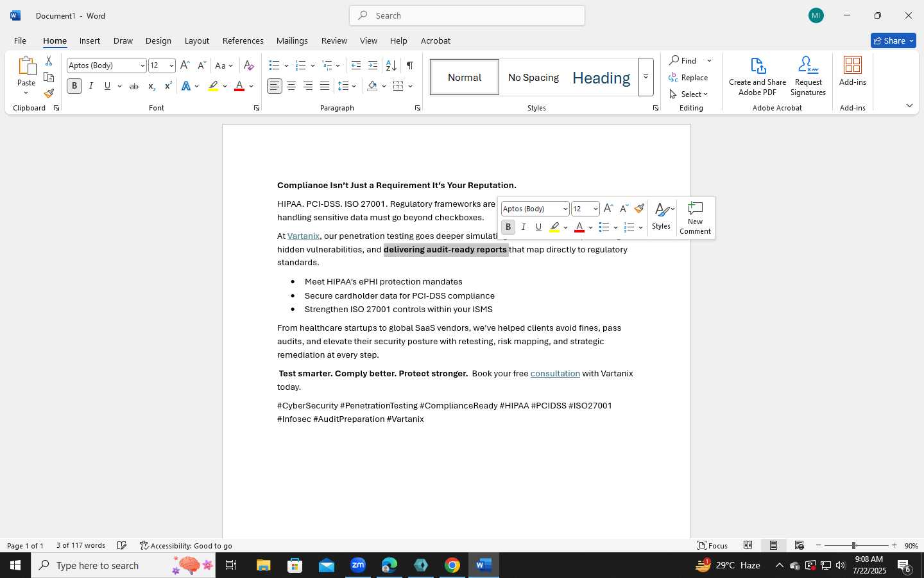
Task: Increase font size in mini toolbar
Action: [608, 209]
